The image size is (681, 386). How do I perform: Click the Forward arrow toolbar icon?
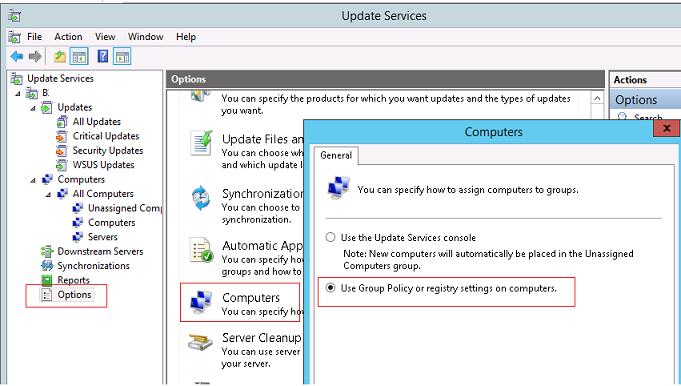tap(35, 56)
